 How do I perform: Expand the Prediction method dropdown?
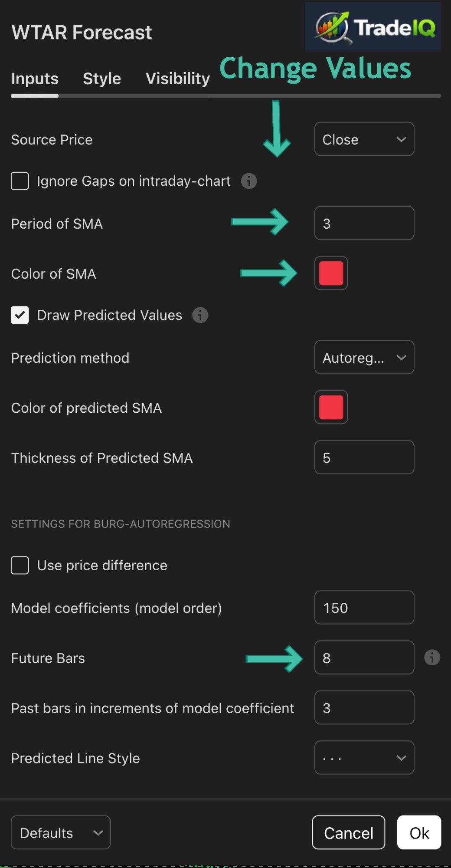(x=364, y=358)
